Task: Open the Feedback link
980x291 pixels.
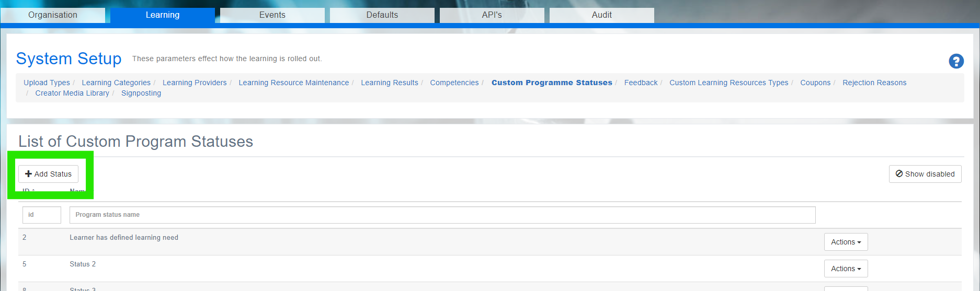Action: (x=641, y=83)
